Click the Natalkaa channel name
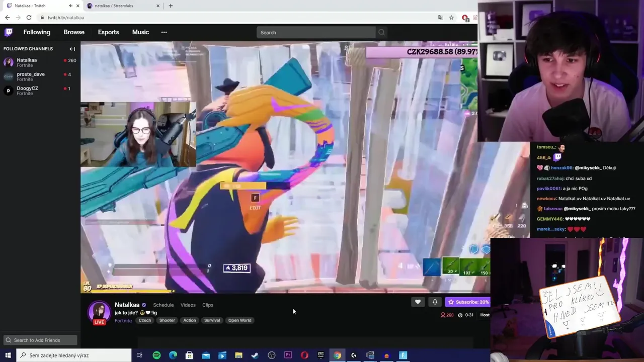Viewport: 644px width, 362px height. point(127,305)
